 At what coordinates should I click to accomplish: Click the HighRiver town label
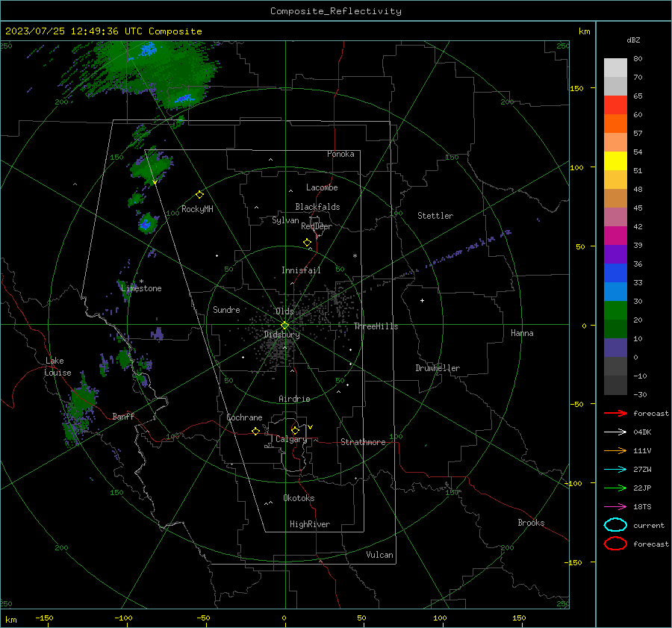click(310, 524)
